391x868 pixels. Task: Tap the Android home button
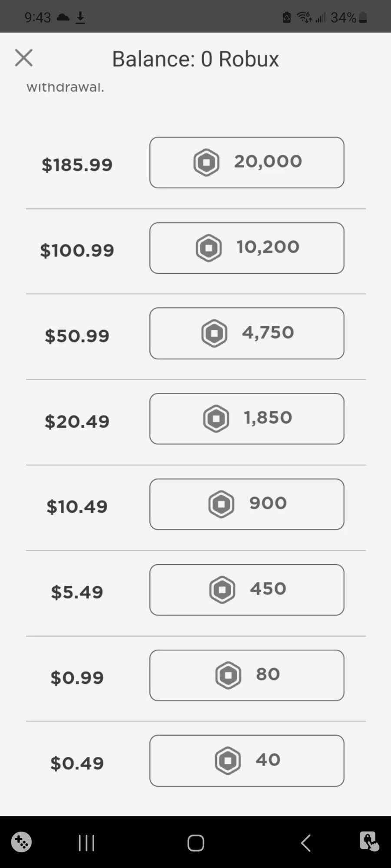click(195, 843)
